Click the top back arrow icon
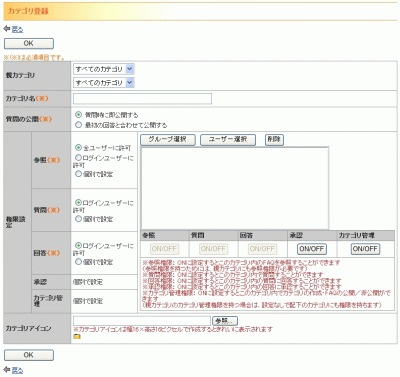Screen dimensions: 400x377 7,29
